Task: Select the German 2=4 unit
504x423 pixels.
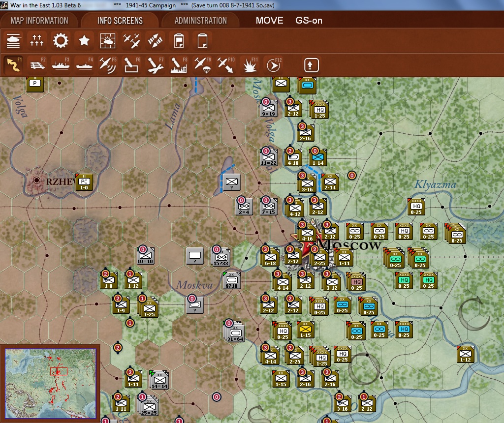Action: tap(244, 207)
